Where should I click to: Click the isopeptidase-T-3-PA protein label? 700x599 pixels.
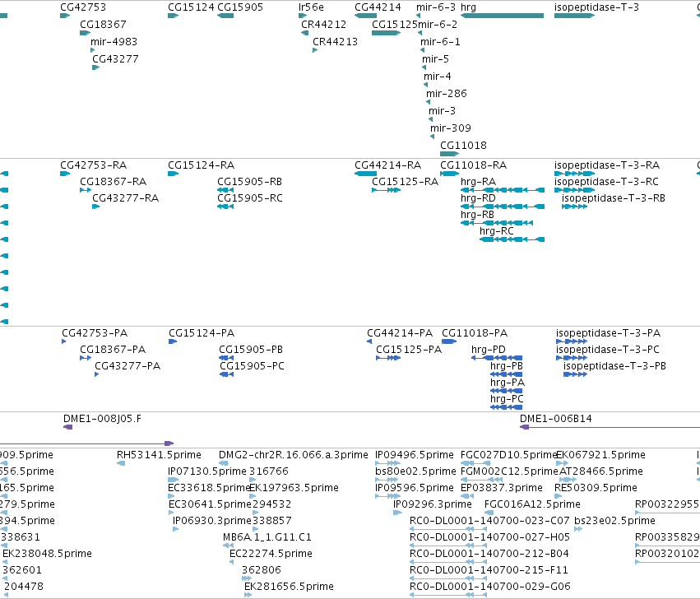point(608,333)
